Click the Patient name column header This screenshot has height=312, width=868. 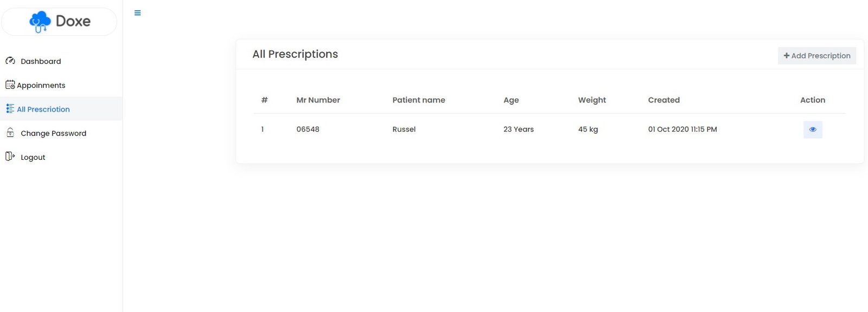click(x=418, y=100)
